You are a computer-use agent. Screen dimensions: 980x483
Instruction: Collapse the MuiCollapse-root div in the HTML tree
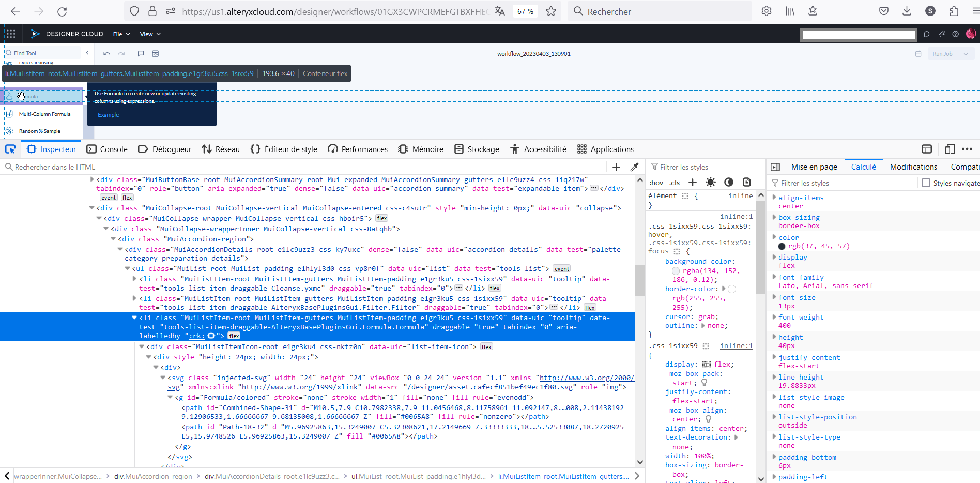coord(92,208)
